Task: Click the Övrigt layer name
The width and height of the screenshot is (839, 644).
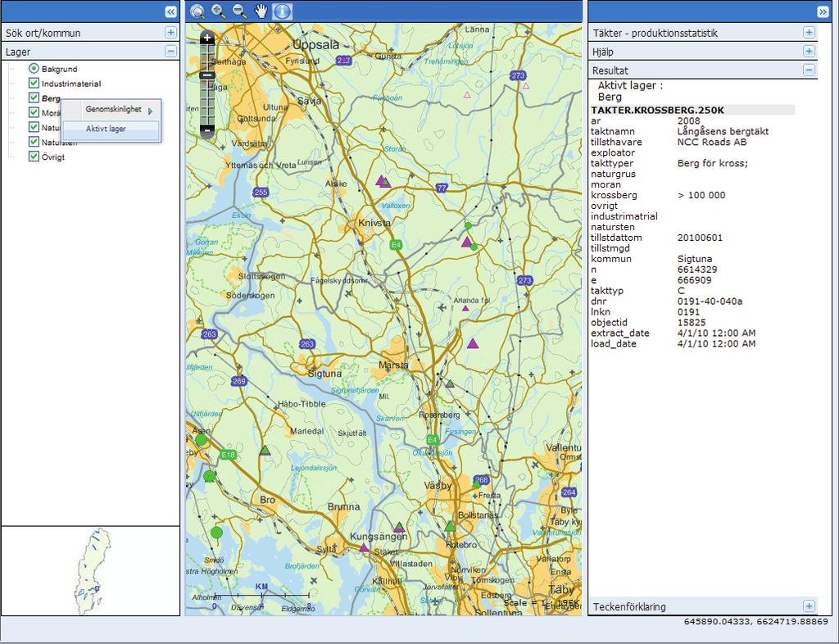Action: pyautogui.click(x=53, y=157)
